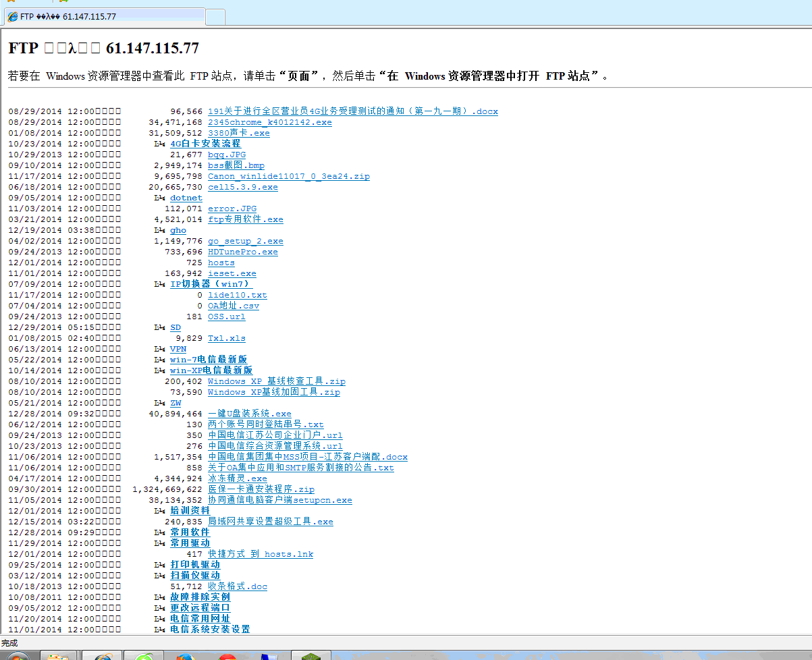Download ftp专用软件.exe
This screenshot has width=812, height=660.
point(246,219)
